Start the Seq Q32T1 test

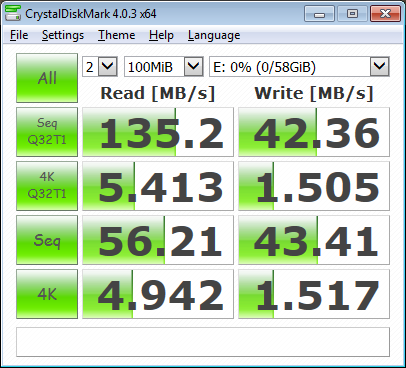point(47,132)
